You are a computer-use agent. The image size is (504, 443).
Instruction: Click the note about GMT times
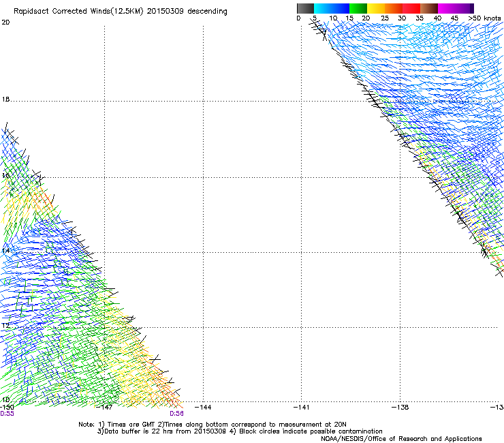[x=212, y=425]
